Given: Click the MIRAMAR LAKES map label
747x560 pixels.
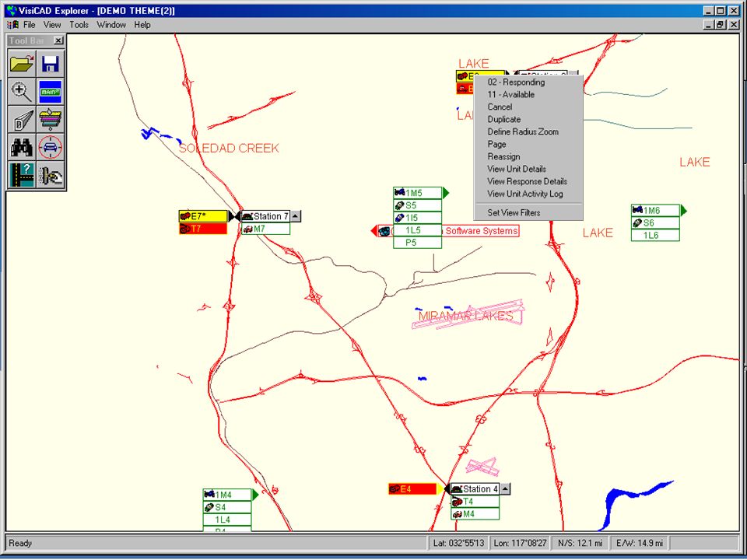Looking at the screenshot, I should [466, 316].
